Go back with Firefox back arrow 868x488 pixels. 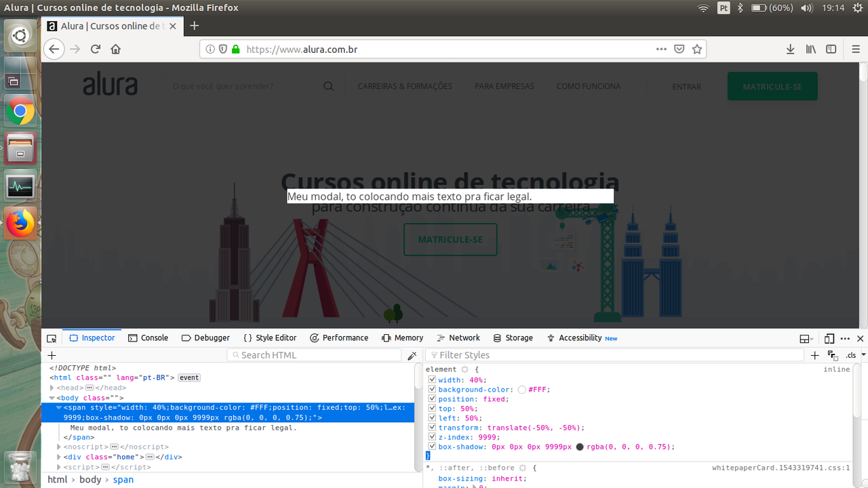(x=54, y=49)
